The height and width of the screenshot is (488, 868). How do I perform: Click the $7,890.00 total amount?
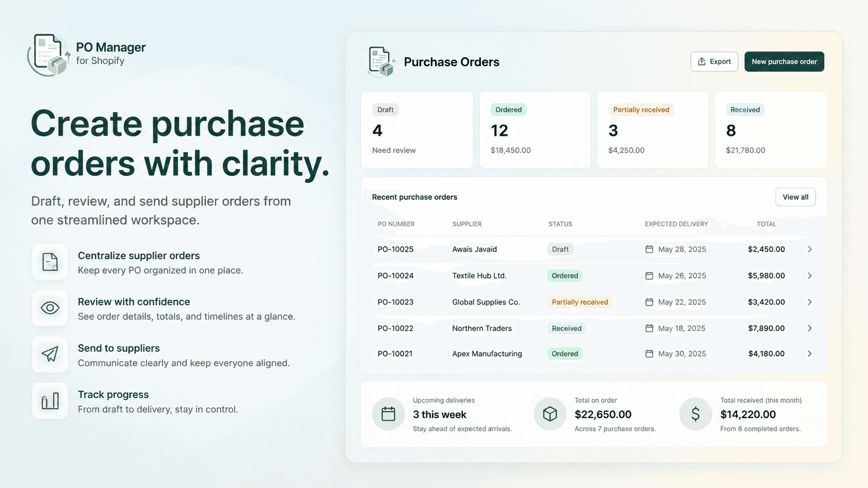(766, 328)
